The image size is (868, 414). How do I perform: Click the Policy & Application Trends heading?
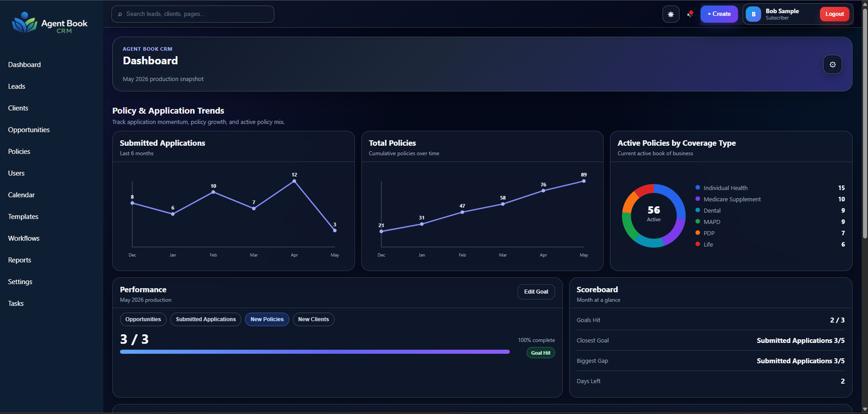(168, 111)
